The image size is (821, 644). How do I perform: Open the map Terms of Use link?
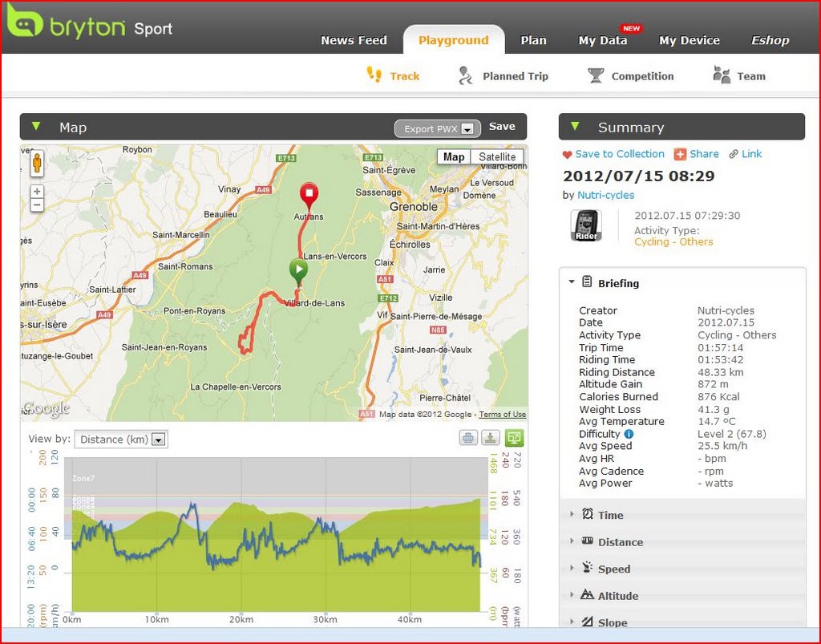502,414
